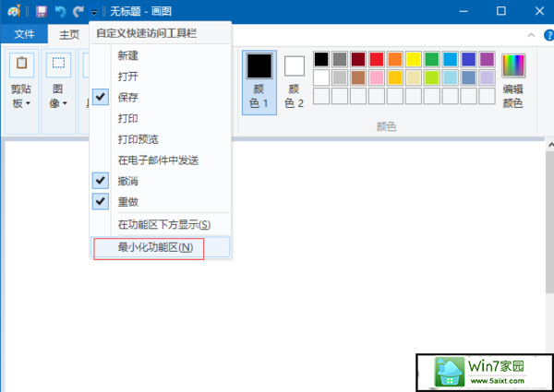Screen dimensions: 554x392
Task: Uncheck 保存 in quick access menu
Action: point(101,97)
